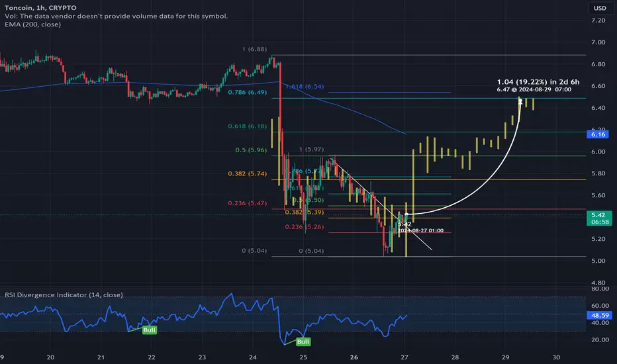Image resolution: width=617 pixels, height=364 pixels.
Task: Click the 20 date on the time axis
Action: point(50,357)
